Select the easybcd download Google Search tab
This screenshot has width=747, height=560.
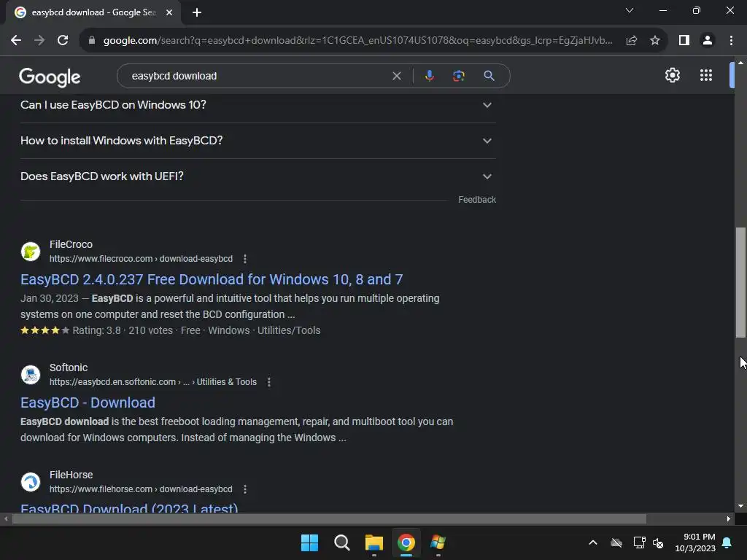tap(93, 12)
